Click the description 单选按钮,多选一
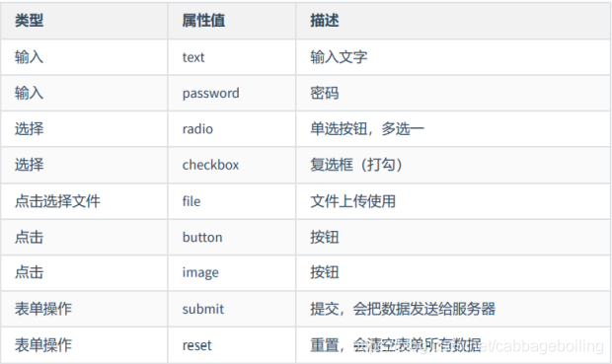Screen dimensions: 612x364 [367, 129]
